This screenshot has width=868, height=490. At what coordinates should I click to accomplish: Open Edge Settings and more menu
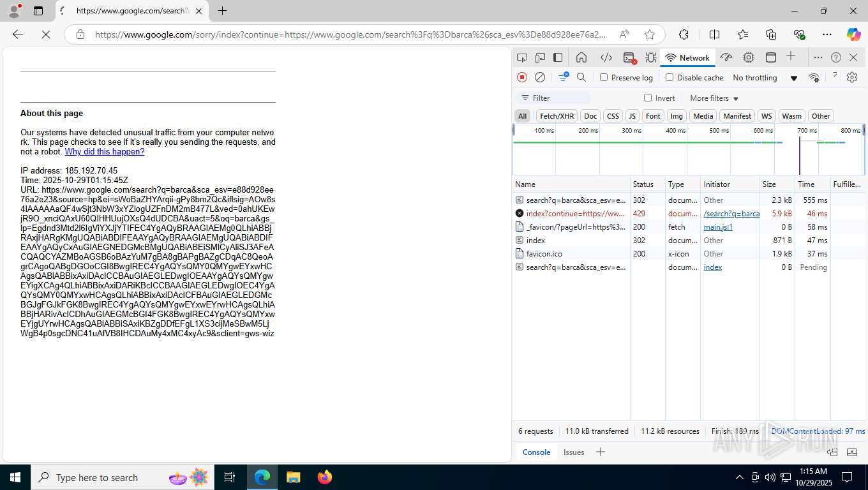coord(827,34)
